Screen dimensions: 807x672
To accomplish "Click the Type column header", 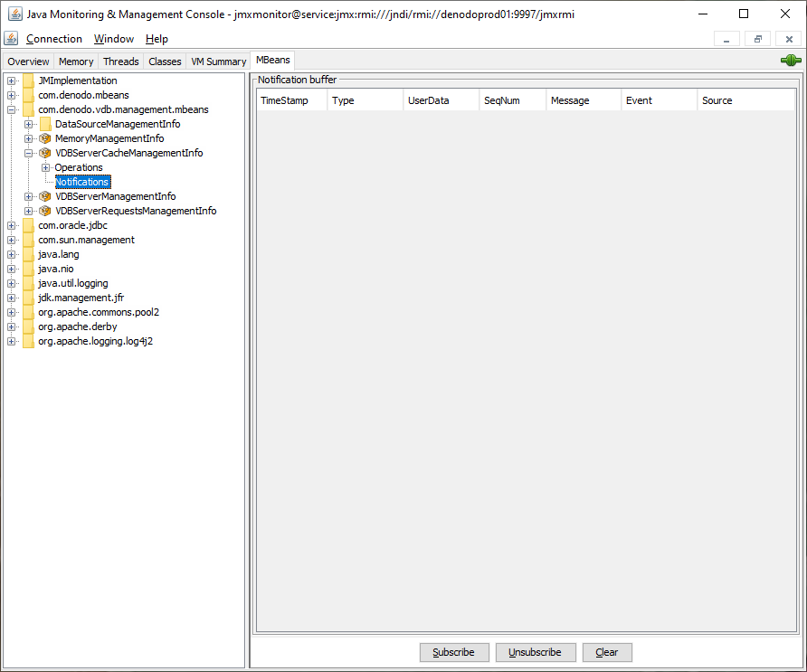I will [x=366, y=100].
